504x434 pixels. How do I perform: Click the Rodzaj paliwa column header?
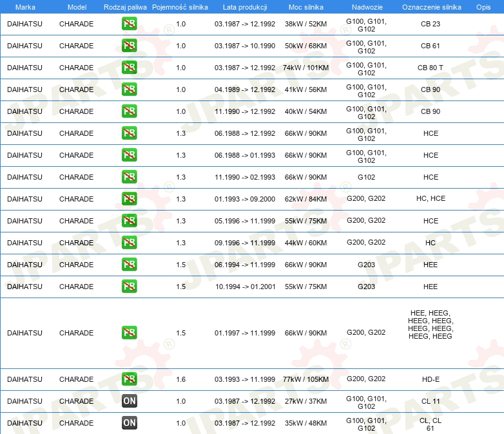click(x=125, y=6)
